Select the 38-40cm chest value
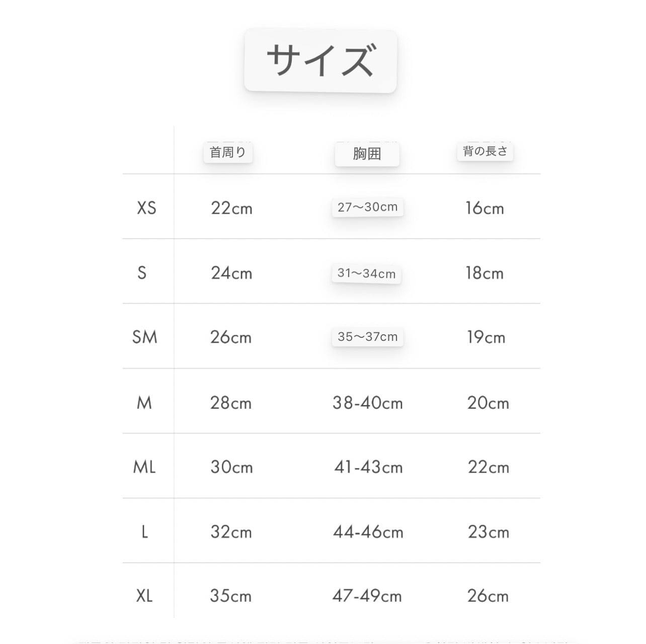The image size is (646, 644). coord(368,403)
